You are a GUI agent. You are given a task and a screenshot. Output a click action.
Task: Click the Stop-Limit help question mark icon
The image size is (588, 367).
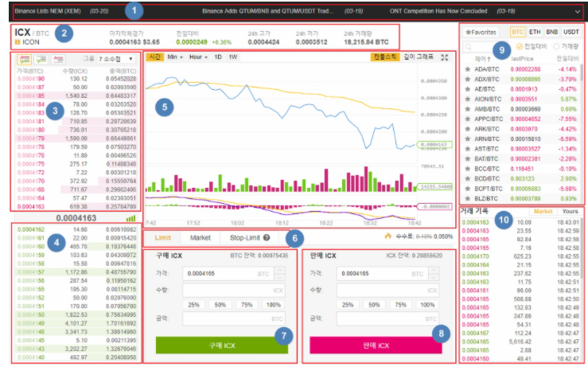[x=267, y=237]
